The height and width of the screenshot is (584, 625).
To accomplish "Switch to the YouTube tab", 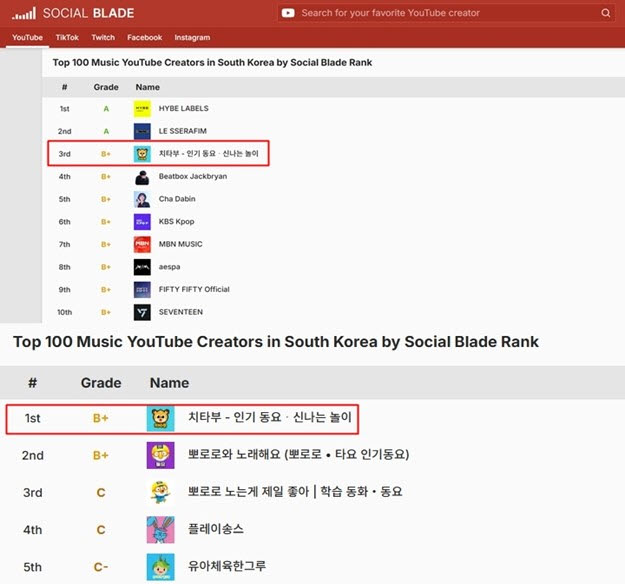I will pos(27,37).
